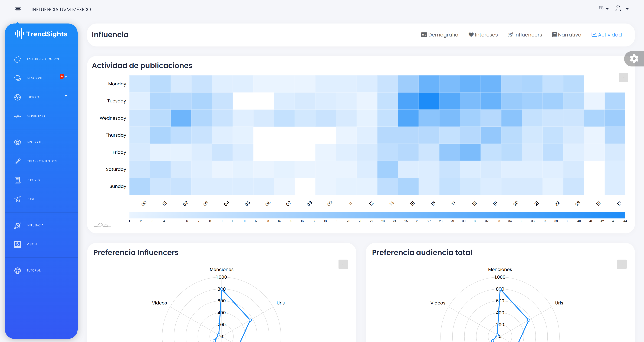644x342 pixels.
Task: Click the Menciones speech bubble icon
Action: click(18, 78)
